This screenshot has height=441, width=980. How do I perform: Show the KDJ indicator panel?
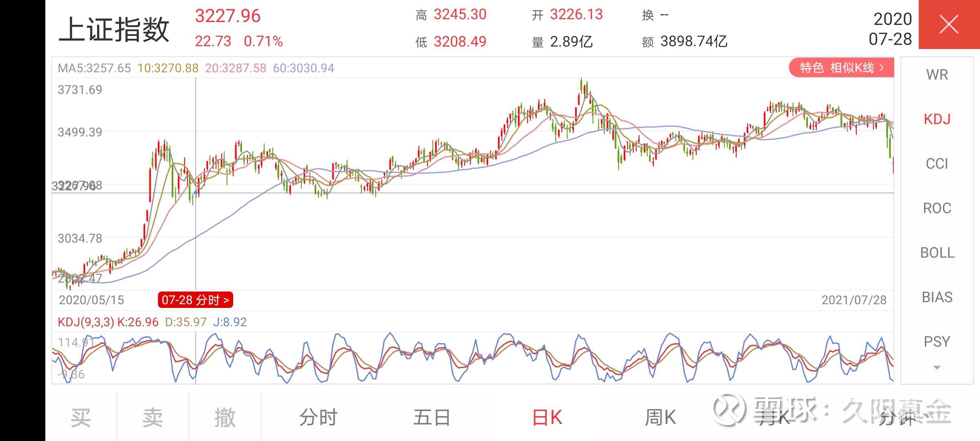pyautogui.click(x=937, y=119)
